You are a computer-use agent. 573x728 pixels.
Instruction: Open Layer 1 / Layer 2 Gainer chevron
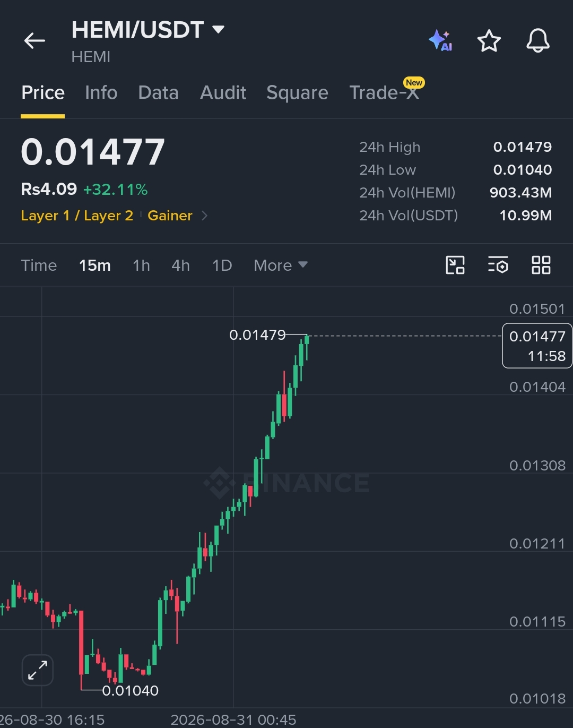click(x=205, y=216)
